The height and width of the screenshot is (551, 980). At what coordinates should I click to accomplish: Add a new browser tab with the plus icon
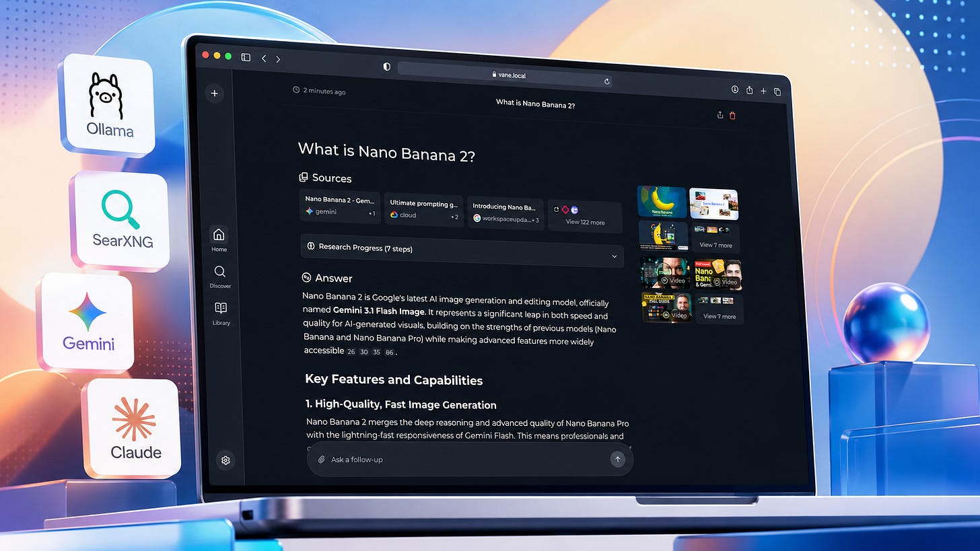(763, 91)
